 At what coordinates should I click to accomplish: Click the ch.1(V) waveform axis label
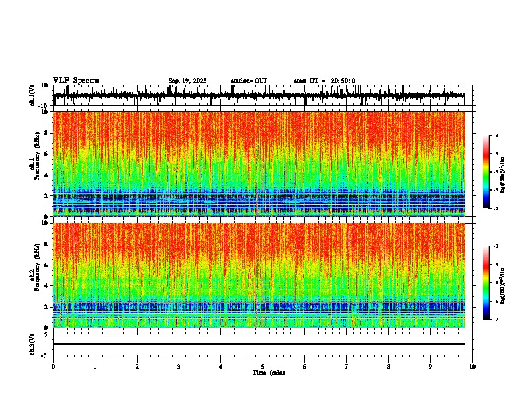click(x=32, y=95)
